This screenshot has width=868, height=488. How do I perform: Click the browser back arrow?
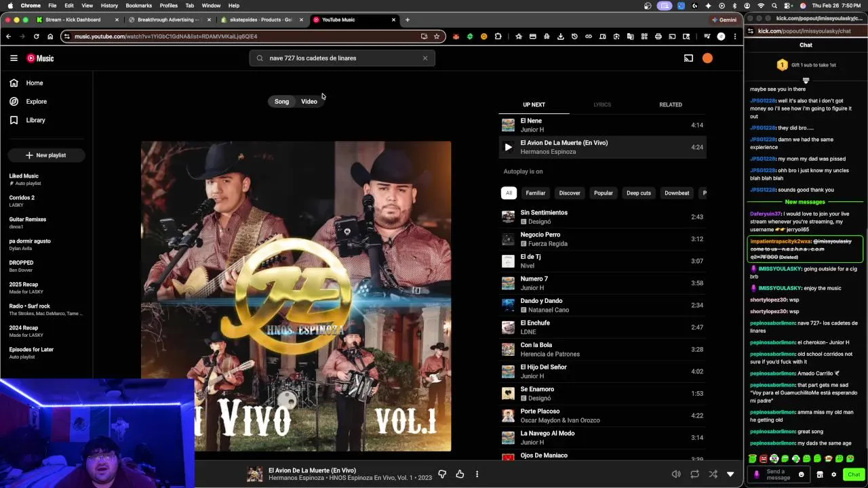tap(8, 37)
